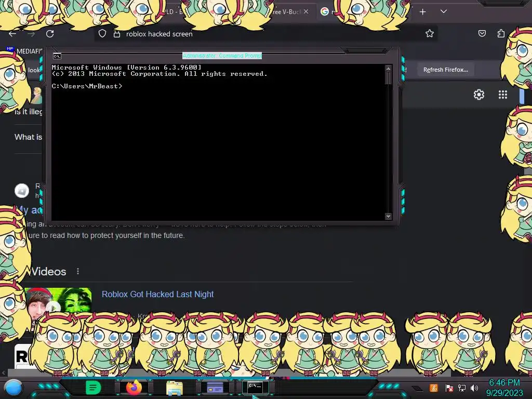
Task: Click the Refresh Firefox... button
Action: 445,70
